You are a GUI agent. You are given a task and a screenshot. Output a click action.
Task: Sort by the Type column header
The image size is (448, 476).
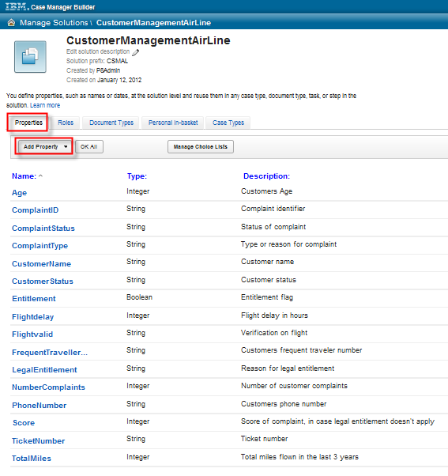pyautogui.click(x=137, y=176)
